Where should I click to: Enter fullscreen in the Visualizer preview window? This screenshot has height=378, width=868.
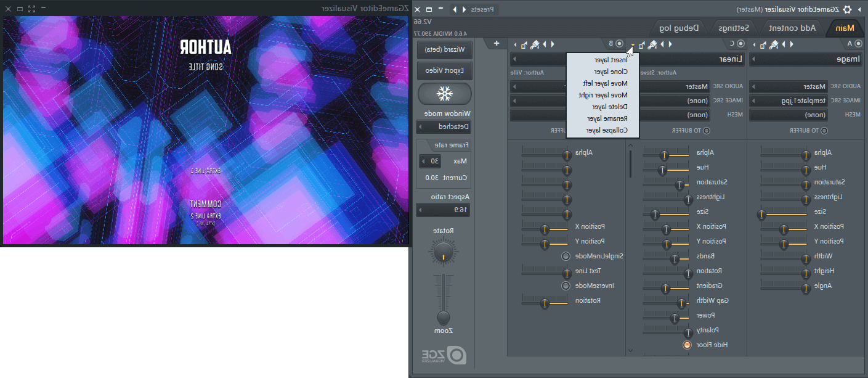[31, 9]
